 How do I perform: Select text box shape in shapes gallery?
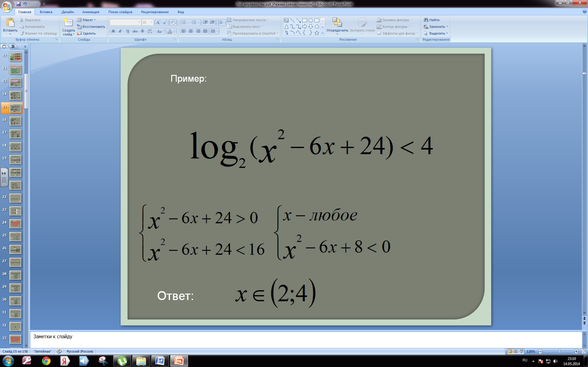coord(286,20)
